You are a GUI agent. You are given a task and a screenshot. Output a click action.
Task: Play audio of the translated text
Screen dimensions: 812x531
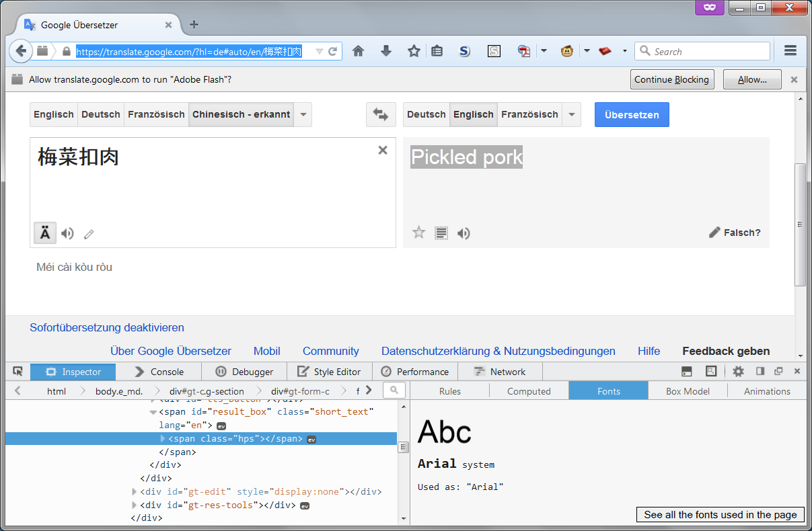click(464, 233)
